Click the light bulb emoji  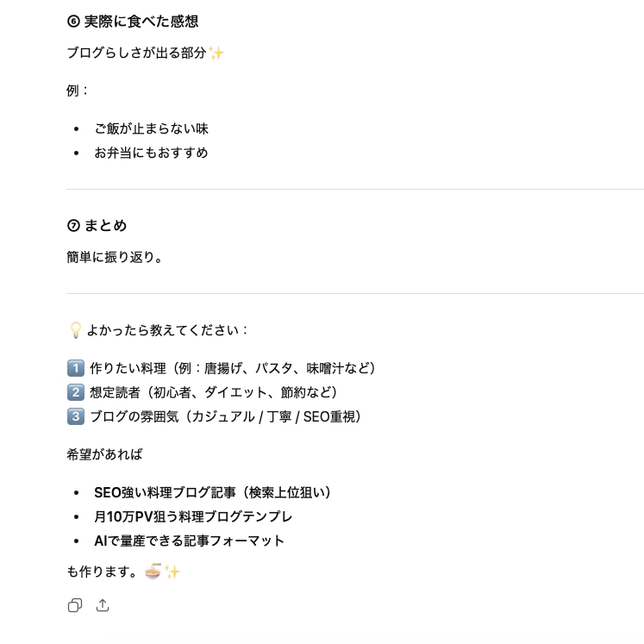(x=75, y=330)
